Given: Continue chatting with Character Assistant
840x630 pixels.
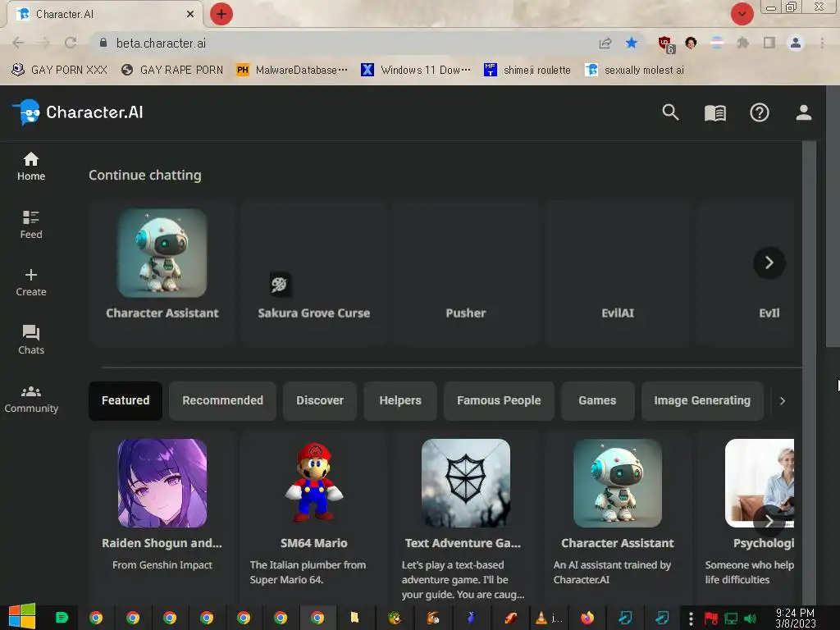Looking at the screenshot, I should click(162, 272).
